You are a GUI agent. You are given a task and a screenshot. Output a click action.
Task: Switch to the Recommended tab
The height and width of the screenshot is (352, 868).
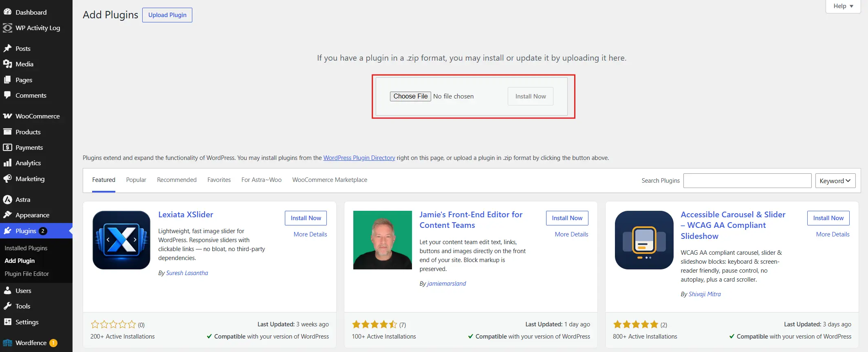pos(177,180)
